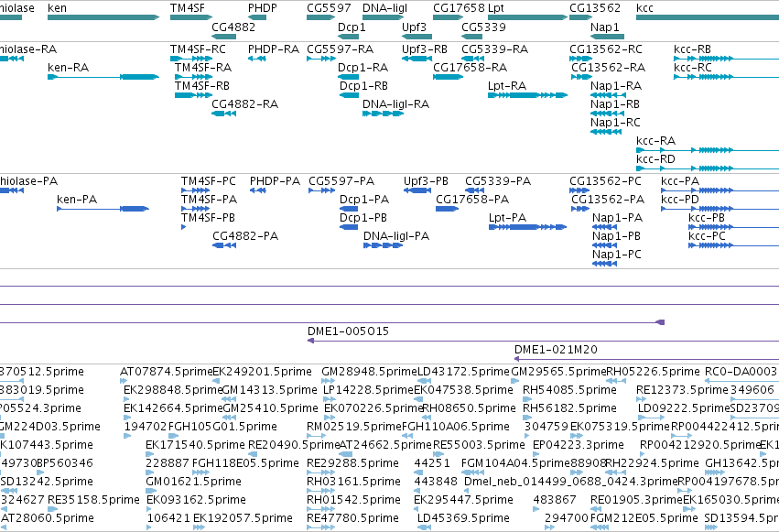Click the AT28060.5prime EST label
779x532 pixels.
pyautogui.click(x=48, y=517)
